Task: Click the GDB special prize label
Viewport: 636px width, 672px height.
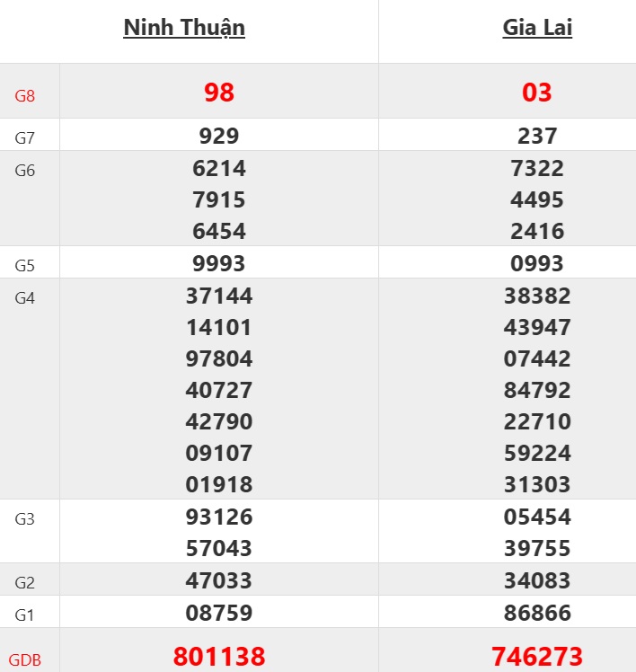Action: pyautogui.click(x=25, y=659)
